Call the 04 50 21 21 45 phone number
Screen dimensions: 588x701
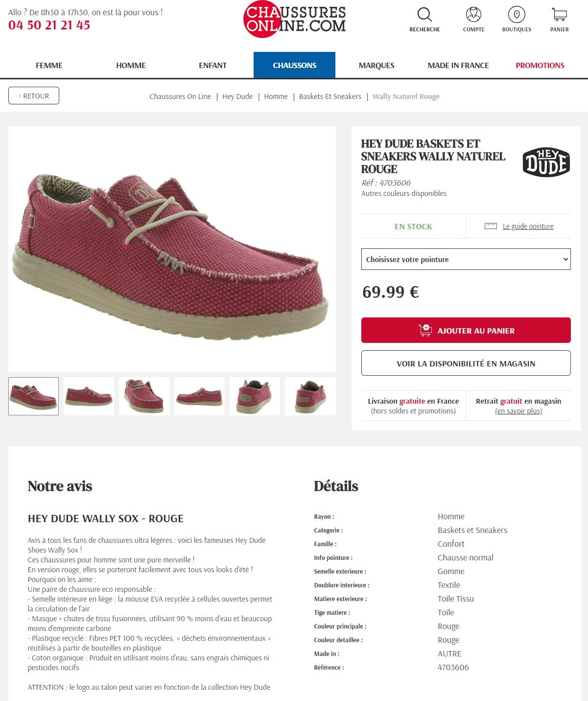pos(49,25)
